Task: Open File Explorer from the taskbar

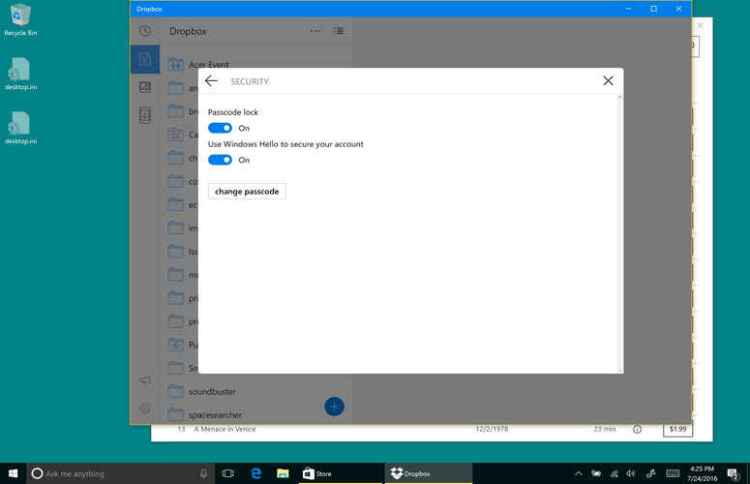Action: [283, 473]
